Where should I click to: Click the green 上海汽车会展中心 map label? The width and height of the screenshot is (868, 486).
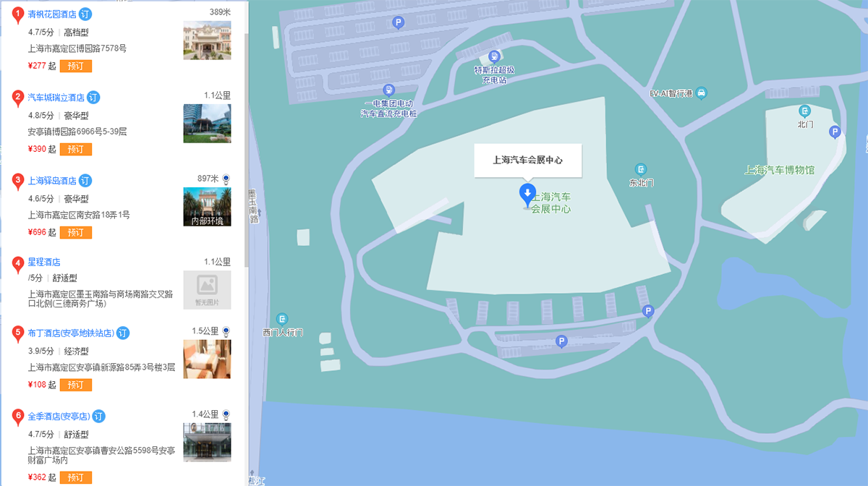point(551,202)
